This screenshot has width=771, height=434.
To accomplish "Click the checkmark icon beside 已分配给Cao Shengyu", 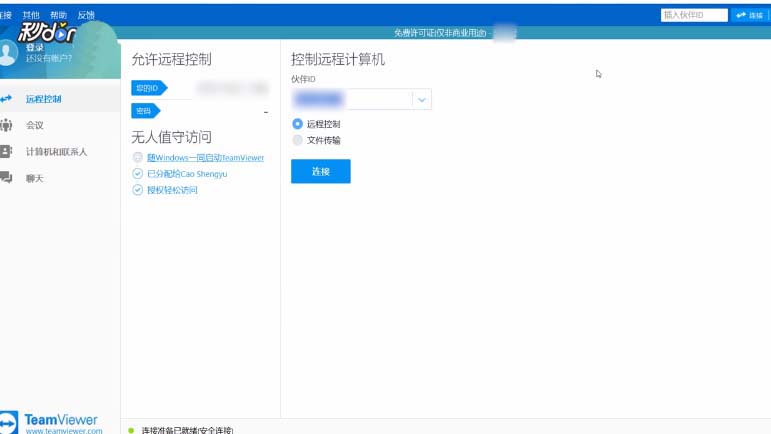I will [x=137, y=174].
